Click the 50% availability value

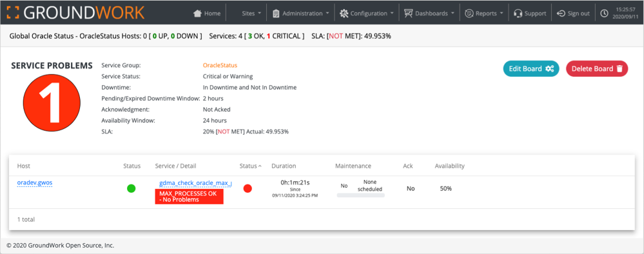pyautogui.click(x=445, y=189)
